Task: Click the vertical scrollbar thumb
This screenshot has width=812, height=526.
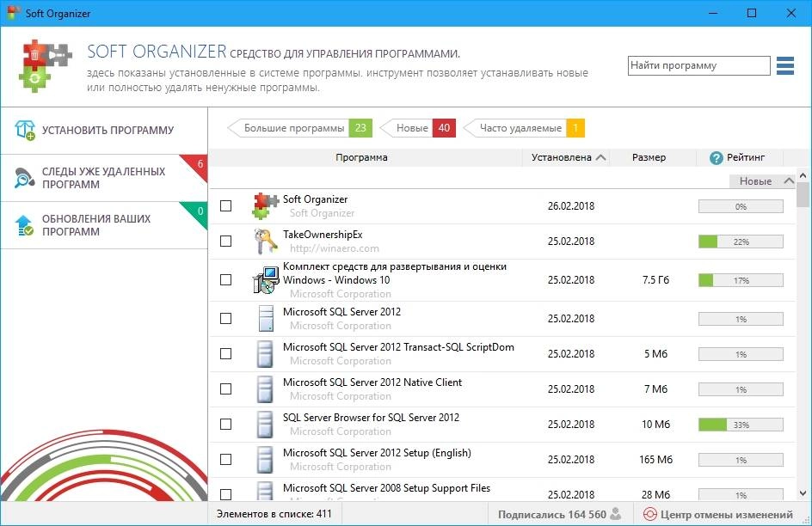Action: click(803, 195)
